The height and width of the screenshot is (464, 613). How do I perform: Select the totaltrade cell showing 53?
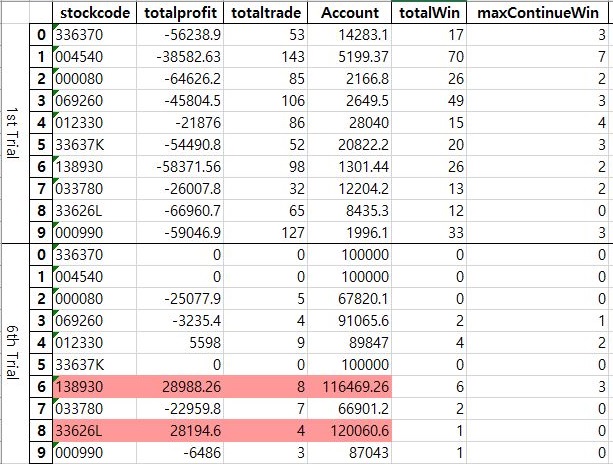point(265,35)
